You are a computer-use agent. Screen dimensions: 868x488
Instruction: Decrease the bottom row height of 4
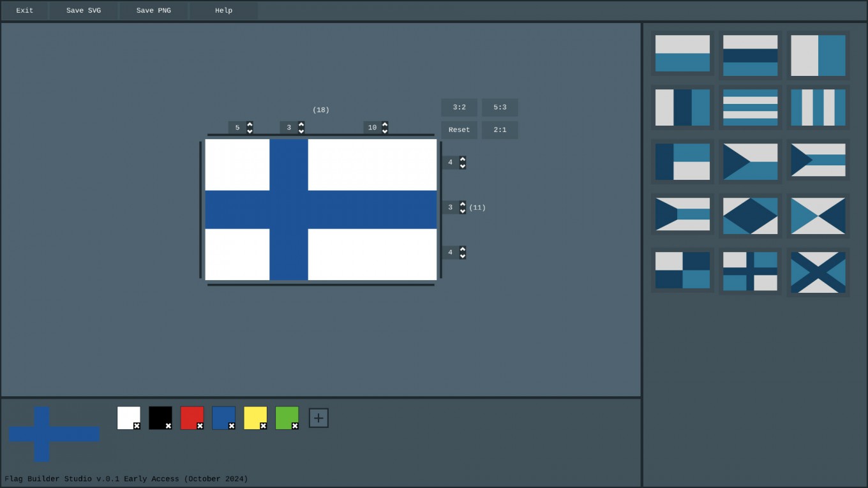click(463, 256)
